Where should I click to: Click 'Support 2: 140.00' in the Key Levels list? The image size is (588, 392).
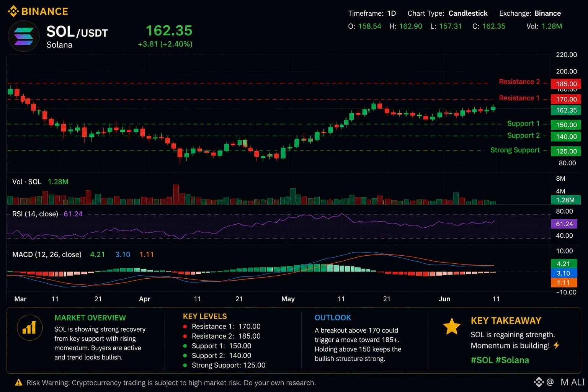coord(221,356)
